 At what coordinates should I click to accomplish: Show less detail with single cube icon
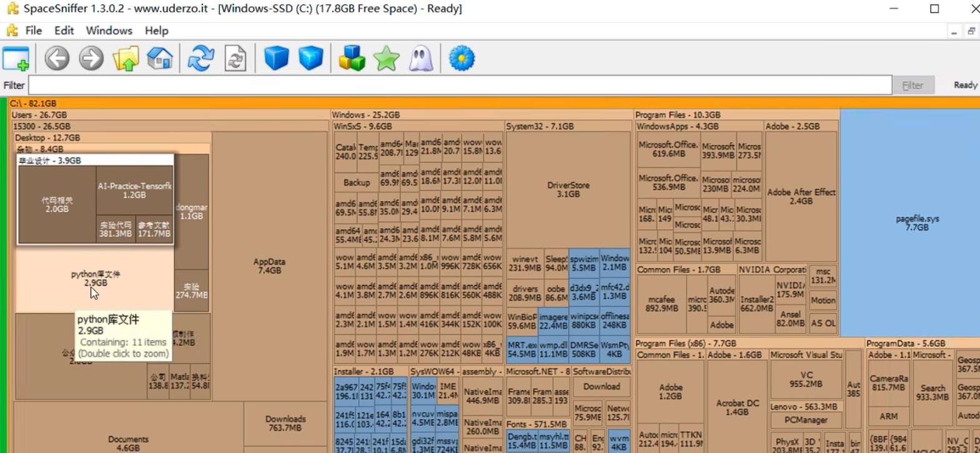(276, 59)
